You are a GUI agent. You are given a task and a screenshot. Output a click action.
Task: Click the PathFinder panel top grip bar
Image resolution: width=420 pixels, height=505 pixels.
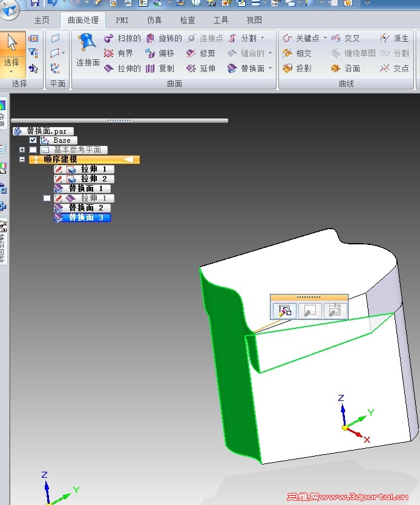pyautogui.click(x=119, y=120)
